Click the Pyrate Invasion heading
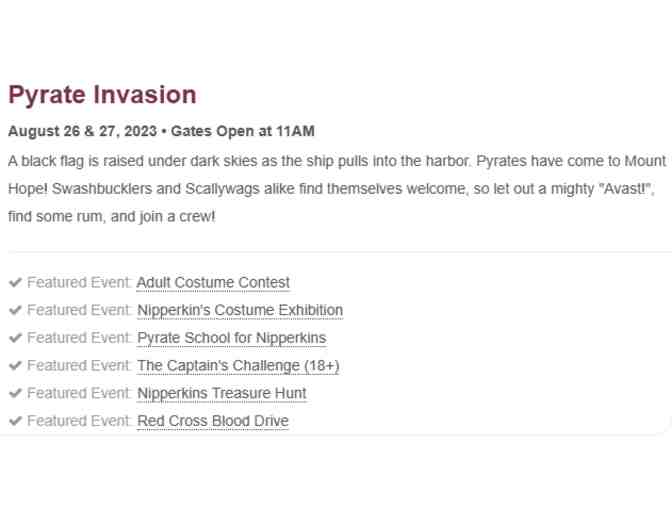Image resolution: width=672 pixels, height=510 pixels. pyautogui.click(x=102, y=96)
